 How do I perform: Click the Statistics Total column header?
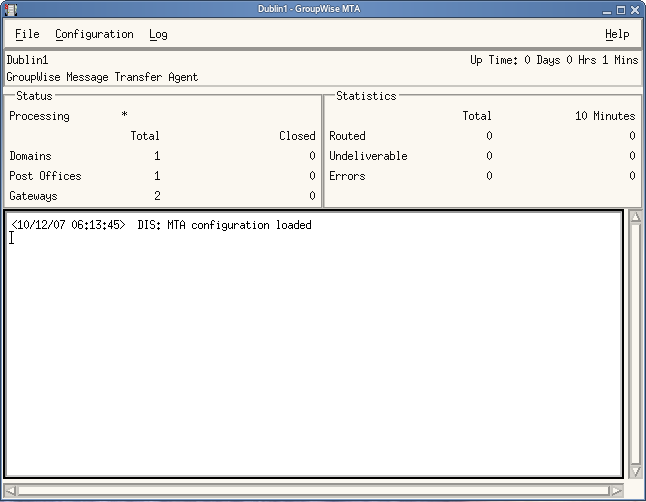click(477, 116)
